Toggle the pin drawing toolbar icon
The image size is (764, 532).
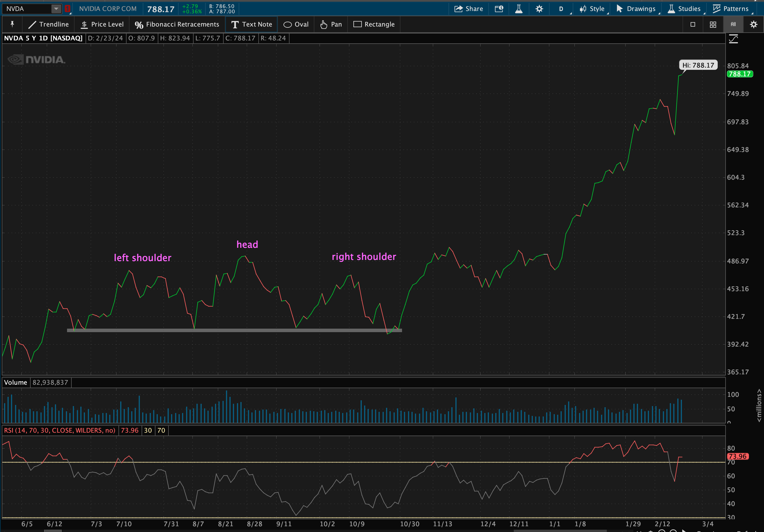click(12, 24)
